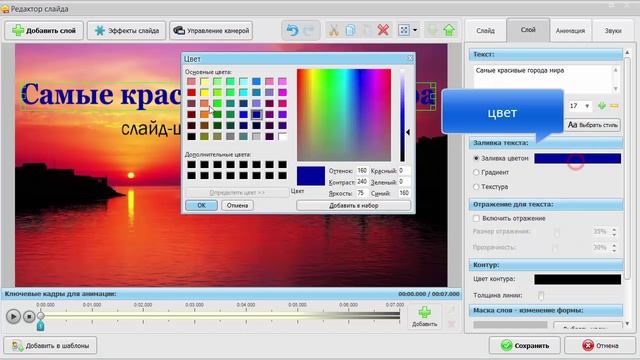Click the green move layer up arrow
The image size is (640, 360).
click(449, 30)
